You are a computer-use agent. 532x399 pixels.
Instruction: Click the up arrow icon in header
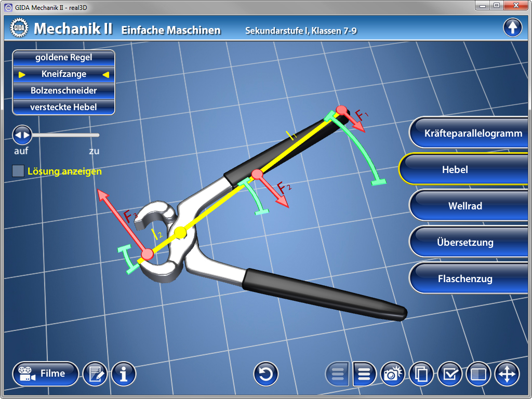512,28
